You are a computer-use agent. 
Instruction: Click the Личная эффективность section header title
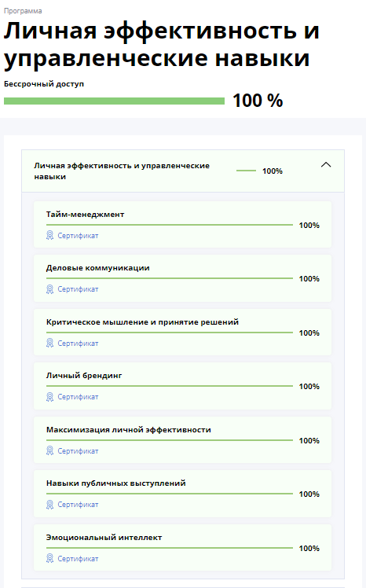(x=122, y=171)
